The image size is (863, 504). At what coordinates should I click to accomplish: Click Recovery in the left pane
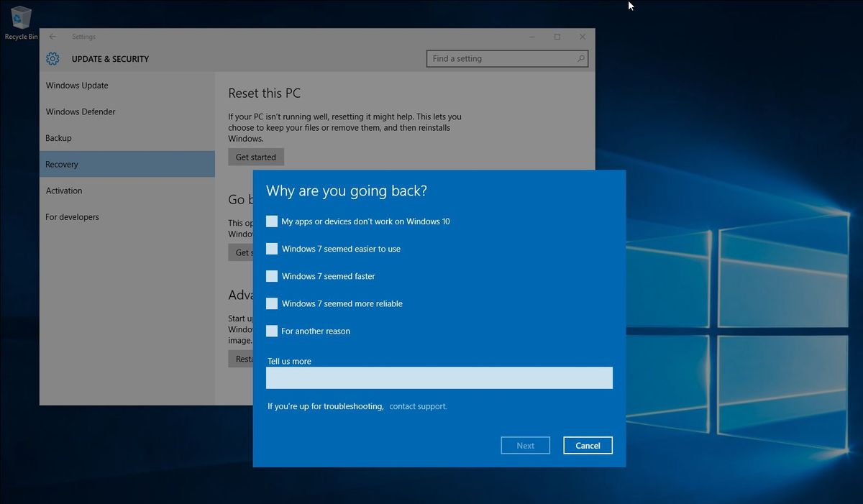point(62,164)
